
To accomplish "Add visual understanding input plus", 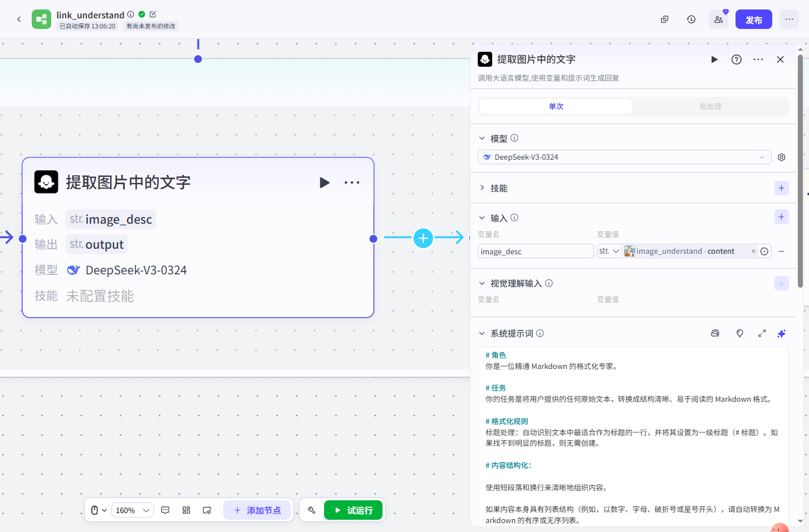I will pos(782,283).
